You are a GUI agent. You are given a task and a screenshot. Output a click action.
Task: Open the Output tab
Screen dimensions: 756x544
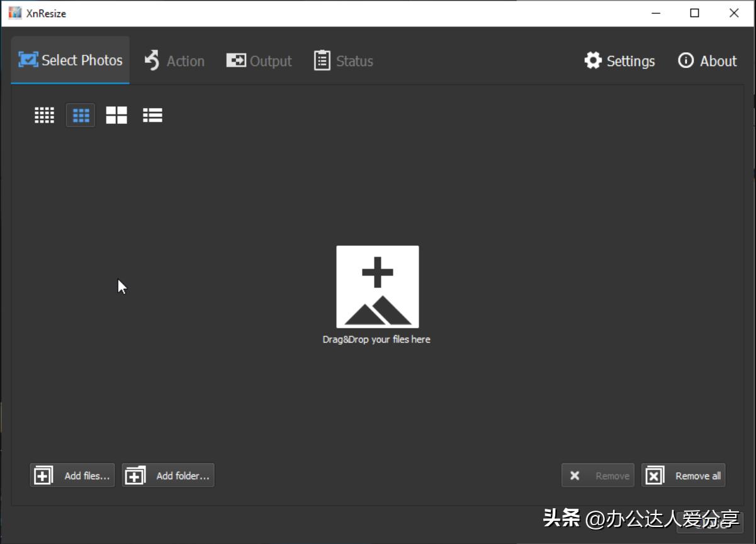pos(259,61)
